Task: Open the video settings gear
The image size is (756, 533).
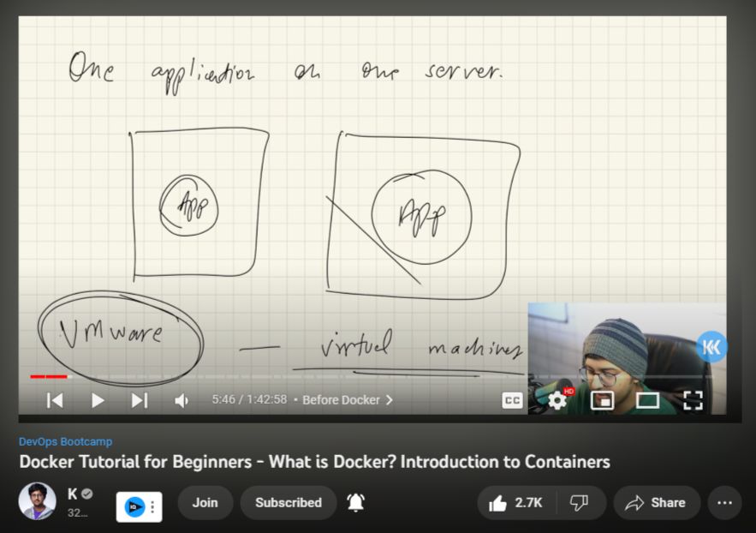Action: (558, 400)
